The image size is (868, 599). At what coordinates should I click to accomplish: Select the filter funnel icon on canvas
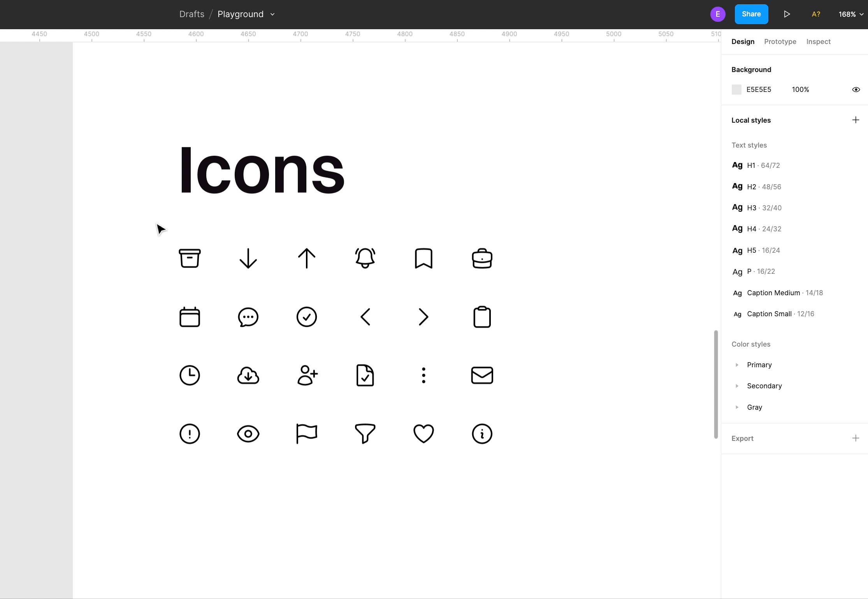(365, 433)
